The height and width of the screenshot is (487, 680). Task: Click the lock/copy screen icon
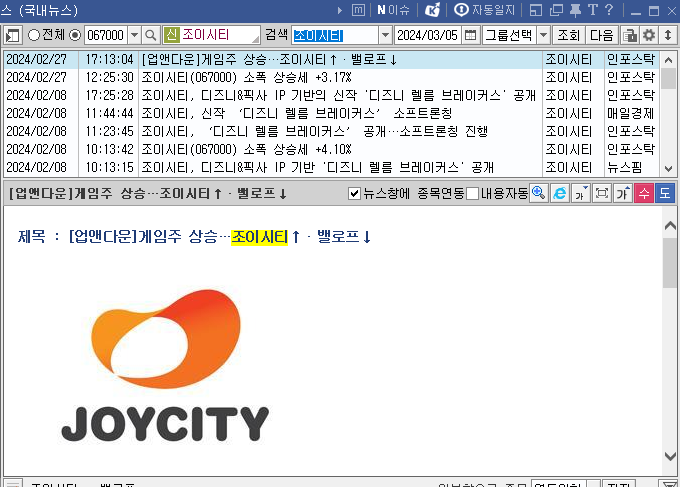tap(629, 35)
